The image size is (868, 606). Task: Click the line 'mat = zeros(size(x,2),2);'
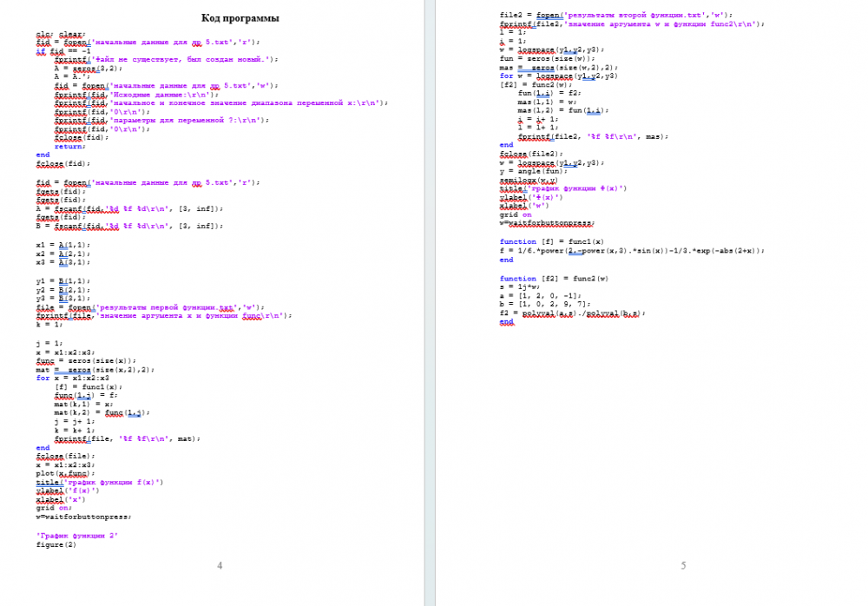click(95, 370)
